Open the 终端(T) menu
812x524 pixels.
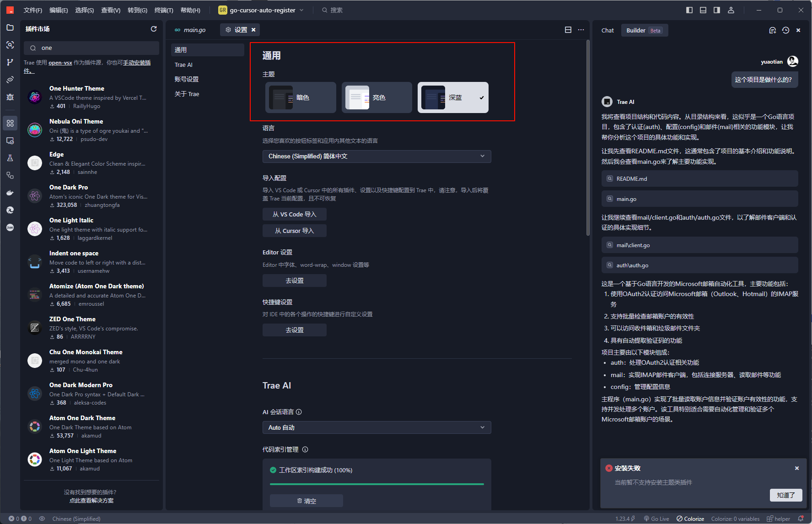(164, 10)
